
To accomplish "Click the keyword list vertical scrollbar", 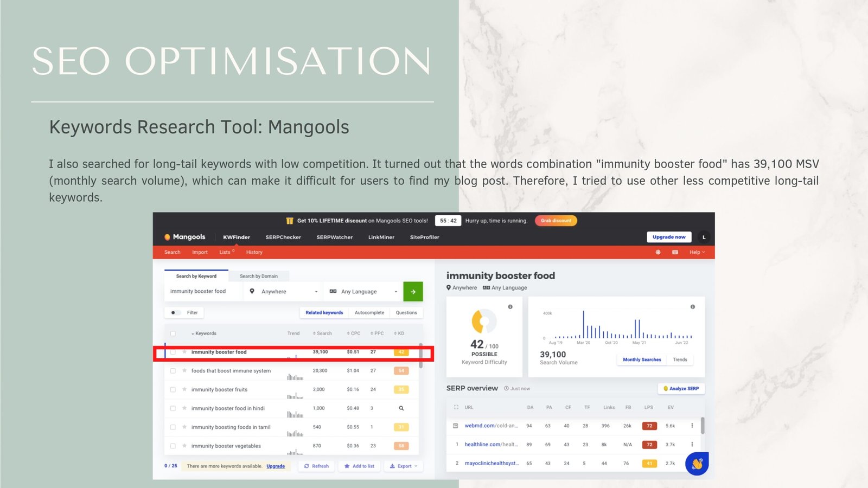I will (x=421, y=355).
